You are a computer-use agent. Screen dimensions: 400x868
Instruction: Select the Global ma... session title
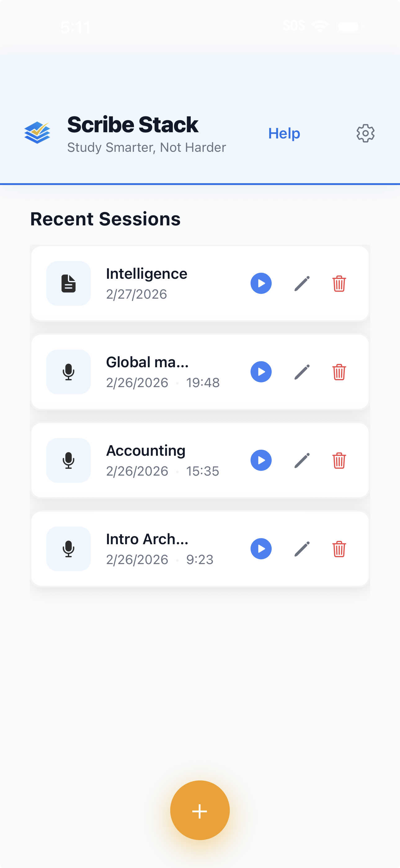[147, 362]
